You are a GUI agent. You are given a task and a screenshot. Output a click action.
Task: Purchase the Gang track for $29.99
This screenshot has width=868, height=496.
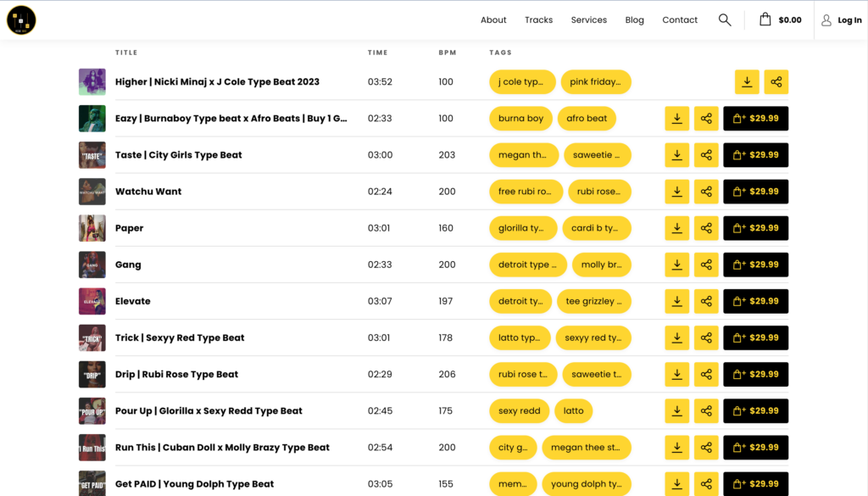point(755,265)
